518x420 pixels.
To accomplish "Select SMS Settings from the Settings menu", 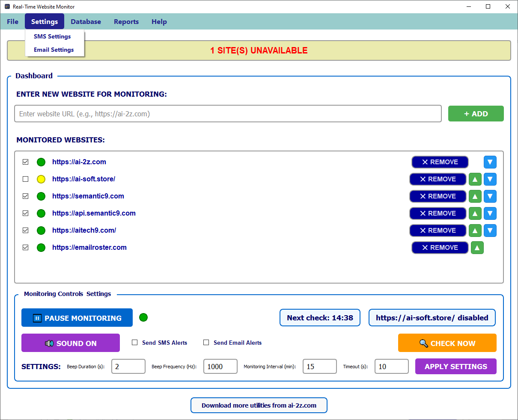I will tap(52, 36).
